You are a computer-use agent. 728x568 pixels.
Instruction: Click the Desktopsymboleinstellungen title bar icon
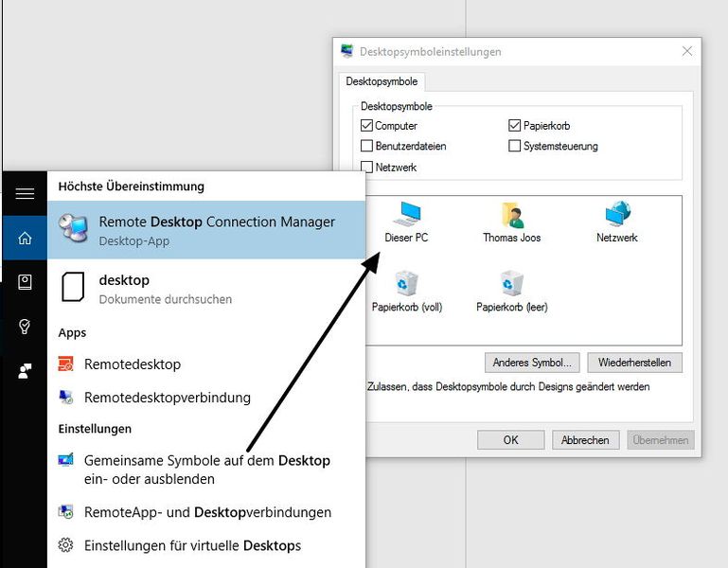pos(346,51)
